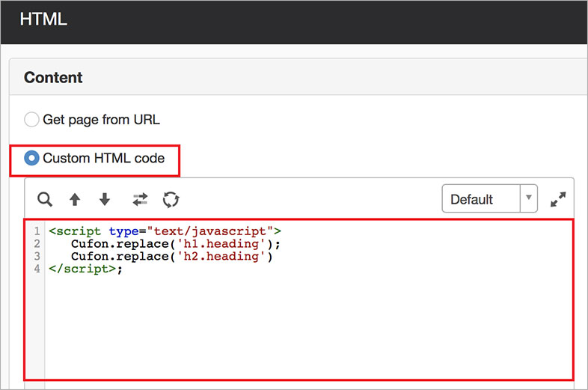
Task: Open the search tool in editor toolbar
Action: [x=45, y=200]
